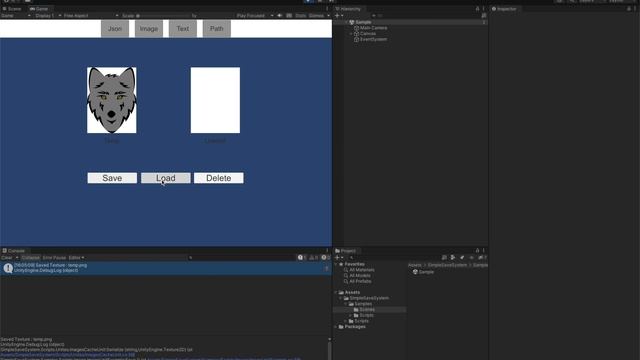Click the Json button in the game view

(x=115, y=29)
